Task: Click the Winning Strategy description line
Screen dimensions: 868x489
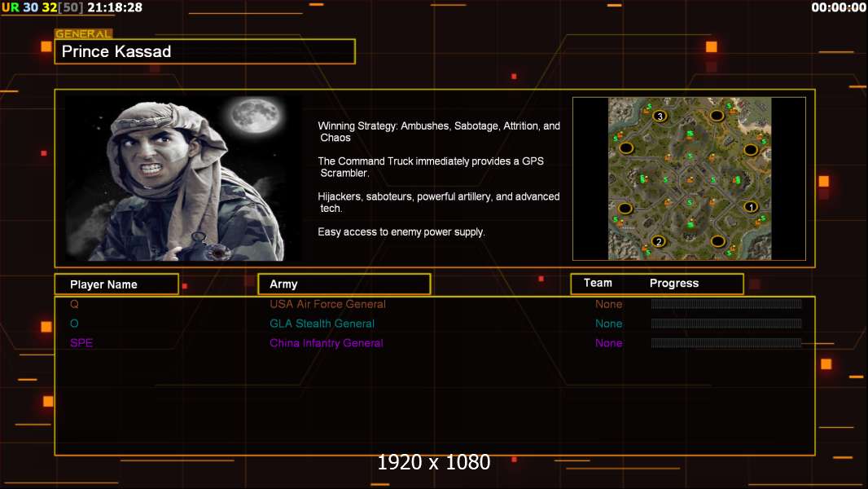Action: (x=439, y=132)
